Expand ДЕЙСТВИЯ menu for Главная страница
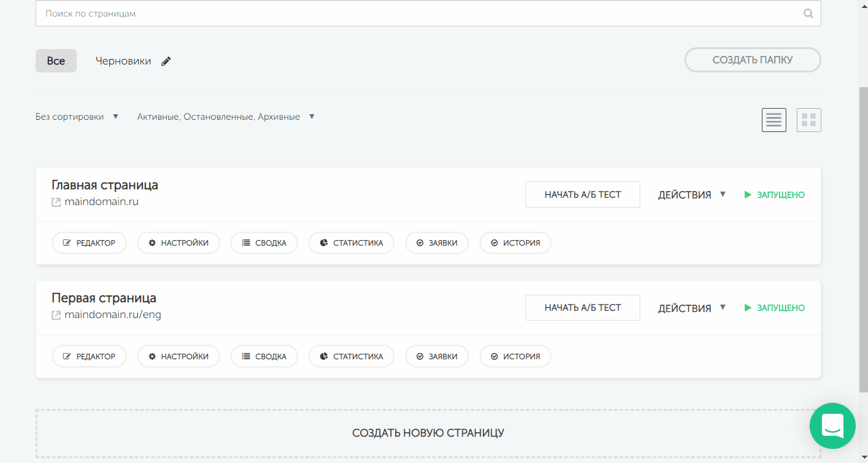Screen dimensions: 868x463 coord(692,195)
